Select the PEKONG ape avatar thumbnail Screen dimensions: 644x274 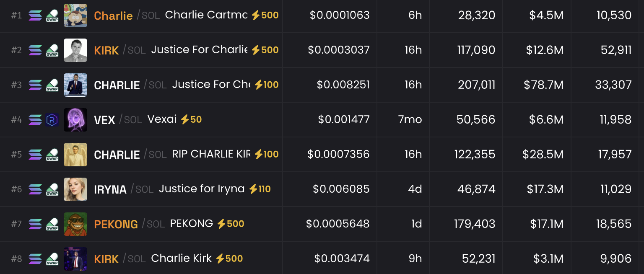(75, 224)
